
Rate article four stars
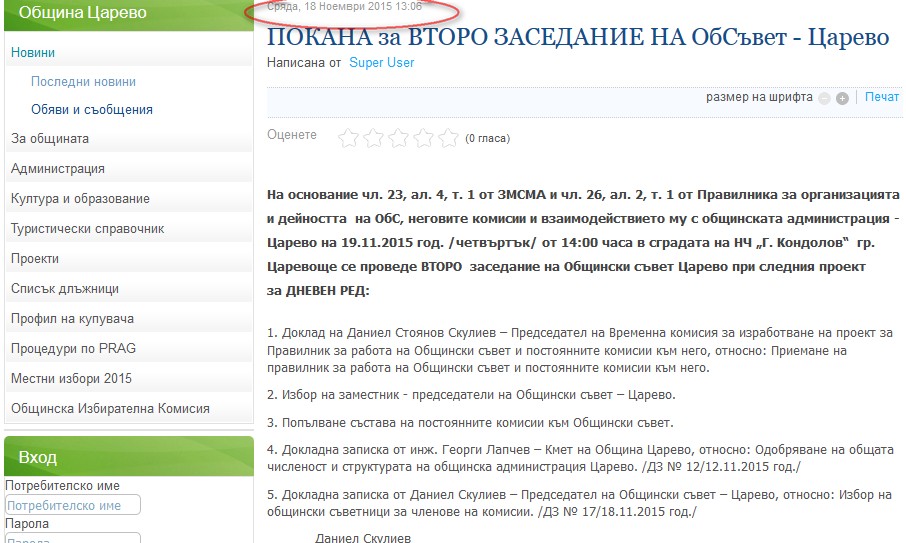click(x=424, y=138)
